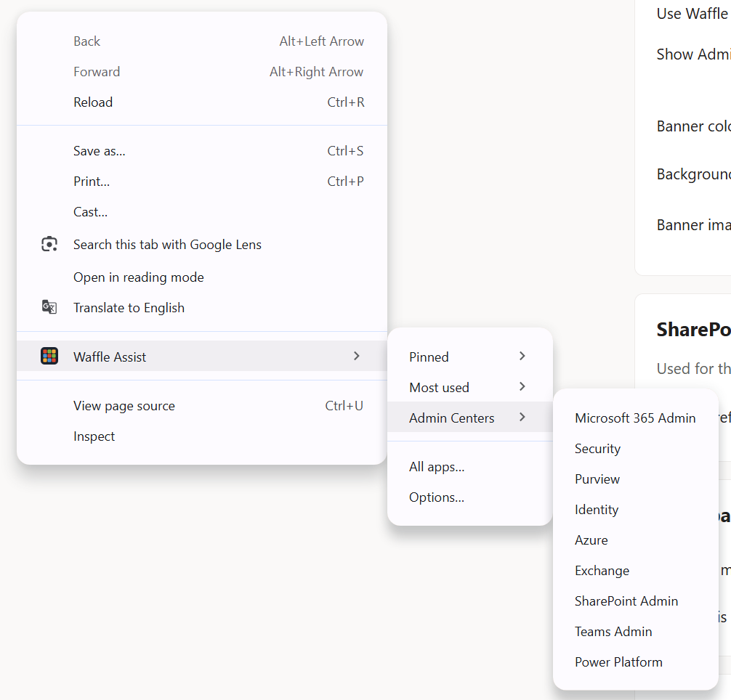Open Print... from the context menu
This screenshot has width=731, height=700.
tap(202, 181)
